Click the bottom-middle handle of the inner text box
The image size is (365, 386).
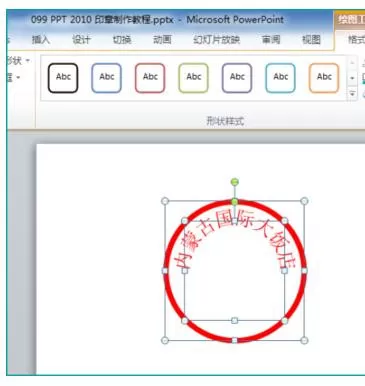pos(235,321)
